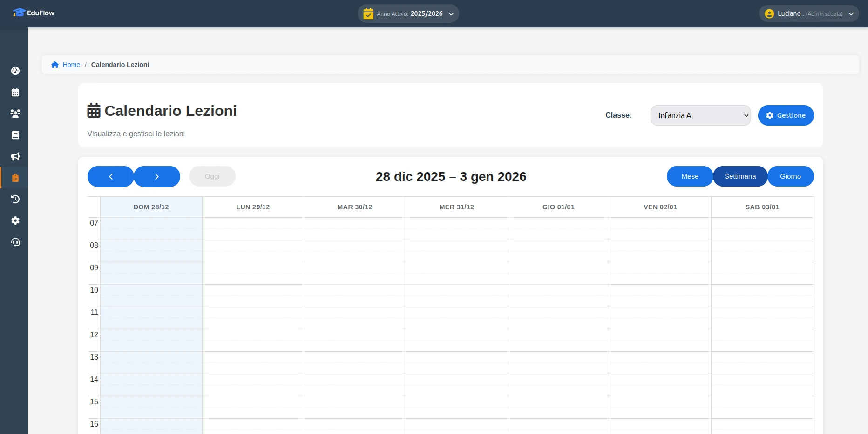The image size is (868, 434).
Task: Open the support headset sidebar icon
Action: click(x=15, y=242)
